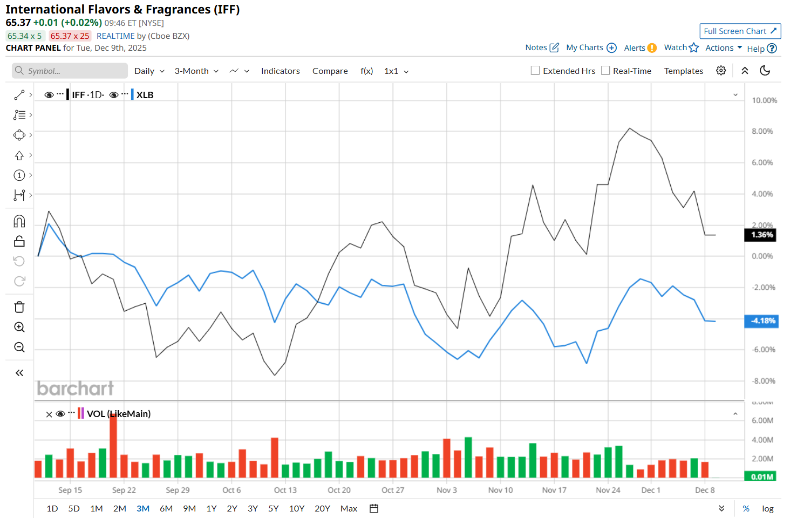
Task: Remove the VOL indicator pane
Action: [49, 414]
